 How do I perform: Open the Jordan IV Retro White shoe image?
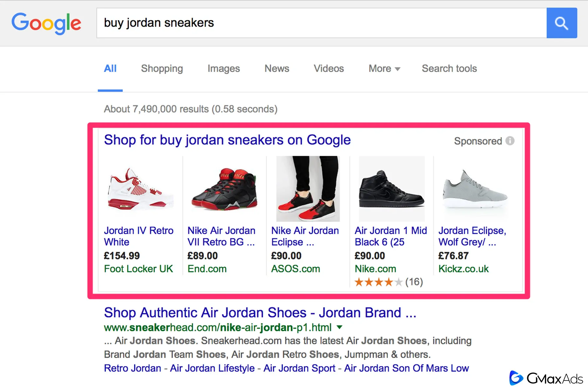point(140,189)
